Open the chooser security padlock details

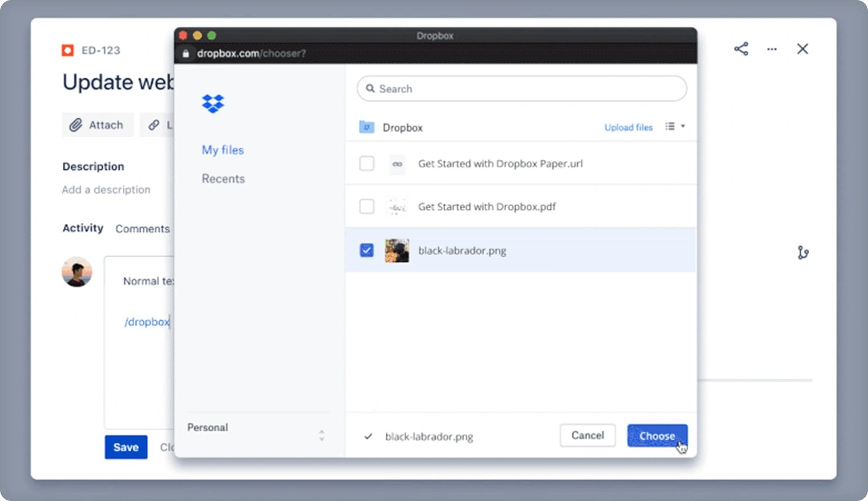pyautogui.click(x=186, y=53)
